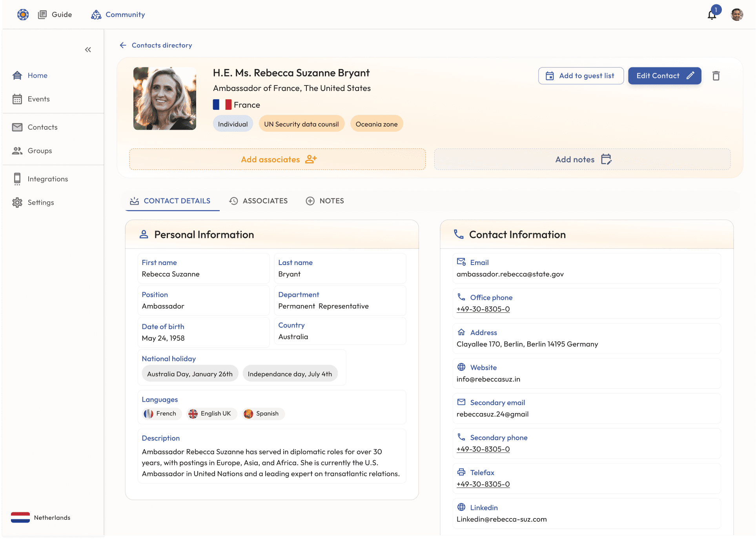Click the notification bell icon
756x539 pixels.
point(712,15)
